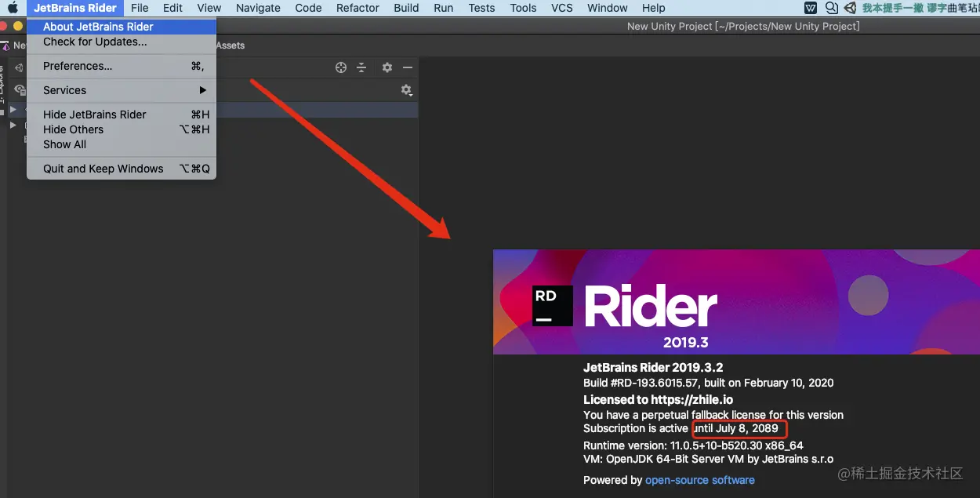Click the locate/scroll-from-source crosshair icon
Image resolution: width=980 pixels, height=498 pixels.
[x=341, y=67]
